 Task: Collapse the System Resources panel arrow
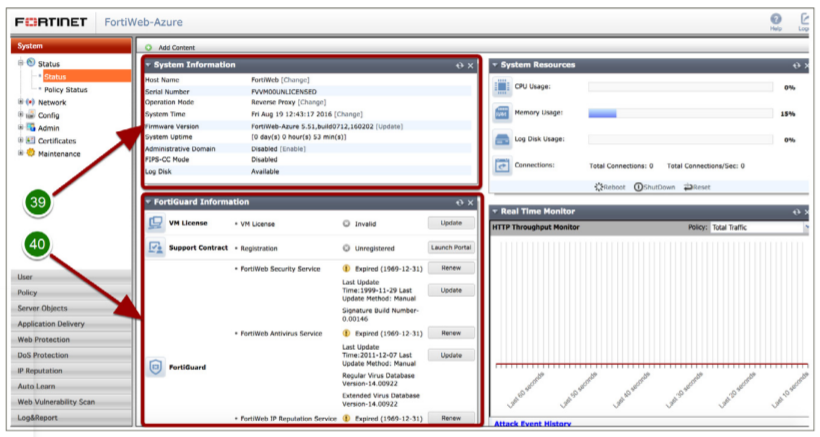click(x=495, y=65)
